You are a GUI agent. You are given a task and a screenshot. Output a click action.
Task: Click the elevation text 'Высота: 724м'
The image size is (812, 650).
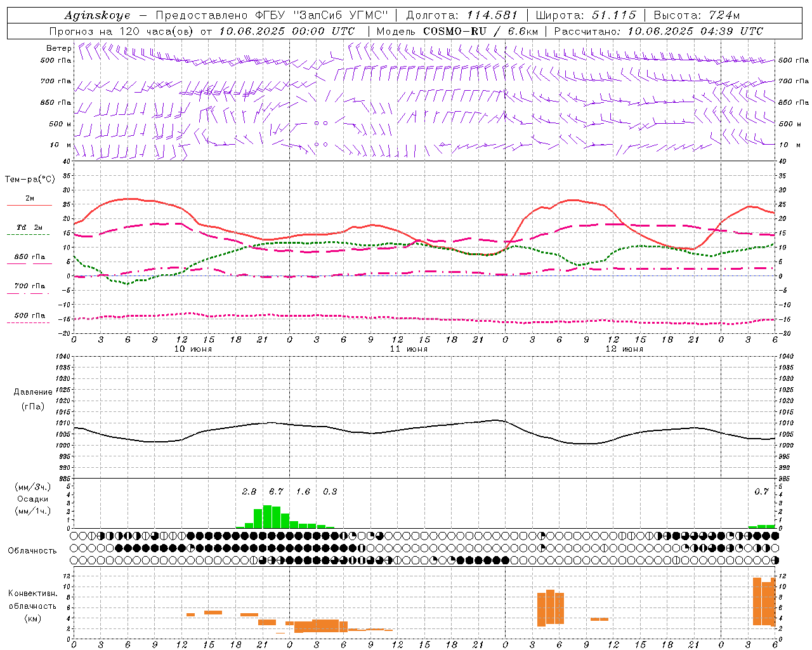697,15
